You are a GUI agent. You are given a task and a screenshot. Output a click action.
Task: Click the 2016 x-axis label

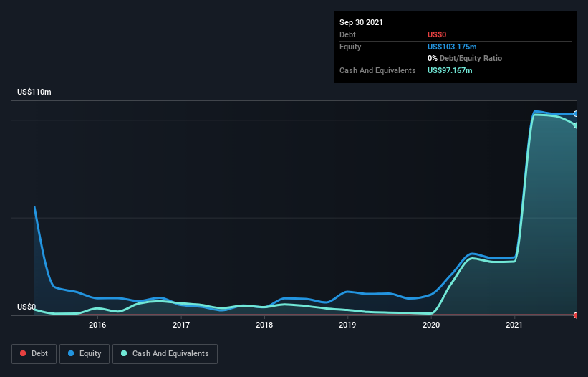coord(97,325)
